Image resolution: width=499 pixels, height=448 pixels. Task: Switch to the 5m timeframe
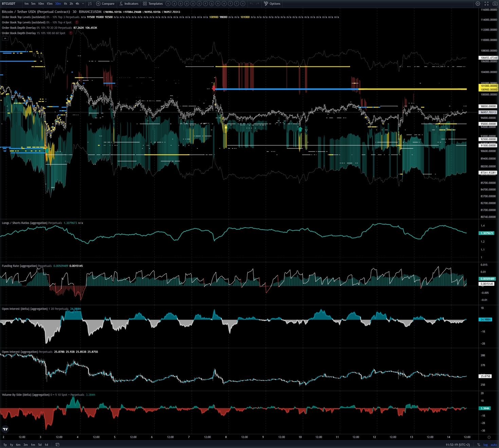point(33,4)
